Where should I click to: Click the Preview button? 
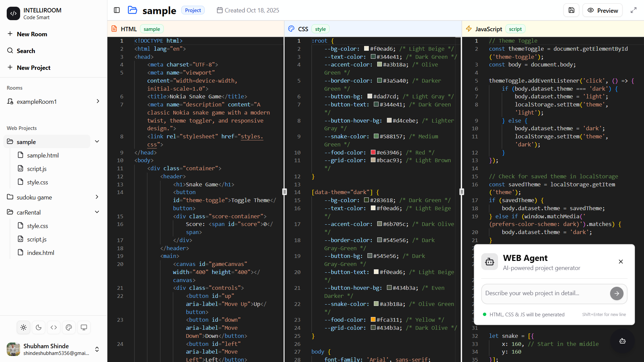pyautogui.click(x=602, y=10)
